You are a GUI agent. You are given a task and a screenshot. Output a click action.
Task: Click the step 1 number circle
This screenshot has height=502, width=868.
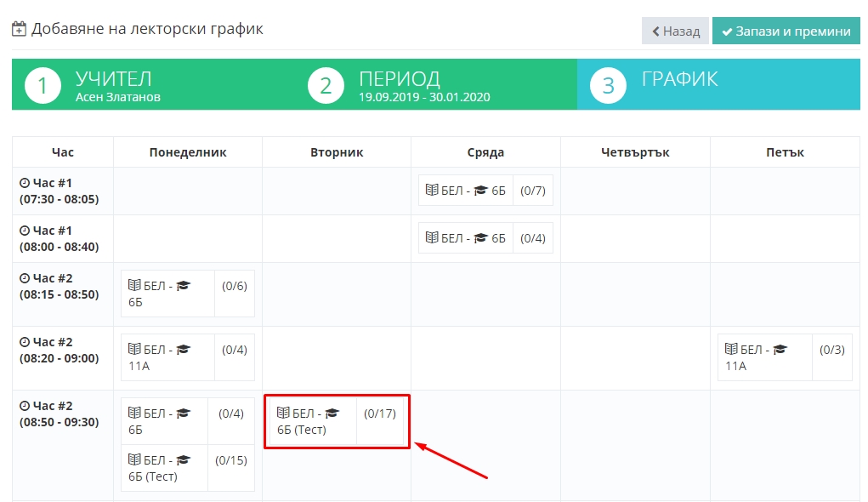point(43,85)
